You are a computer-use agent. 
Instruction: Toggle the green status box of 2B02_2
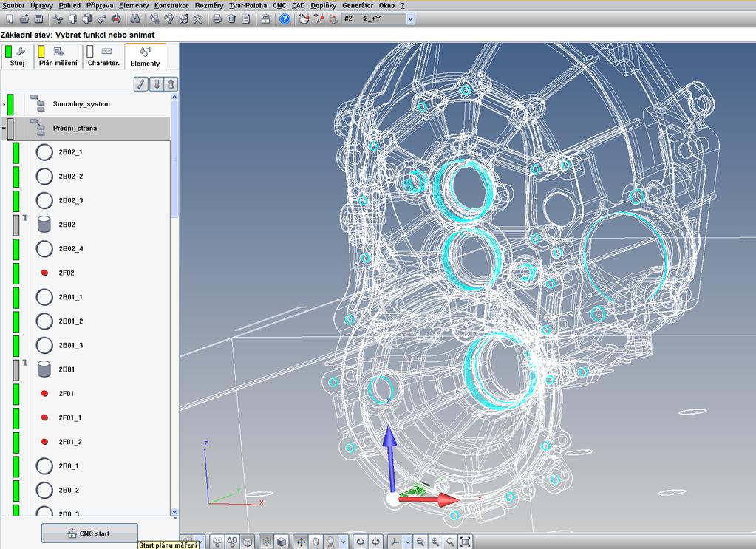click(16, 177)
